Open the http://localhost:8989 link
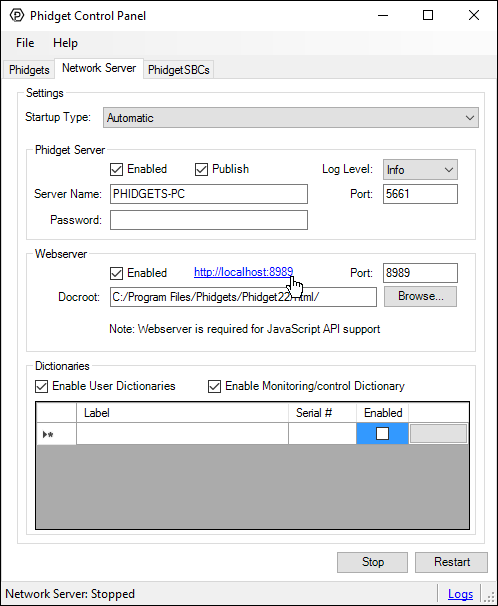This screenshot has height=606, width=498. coord(243,272)
